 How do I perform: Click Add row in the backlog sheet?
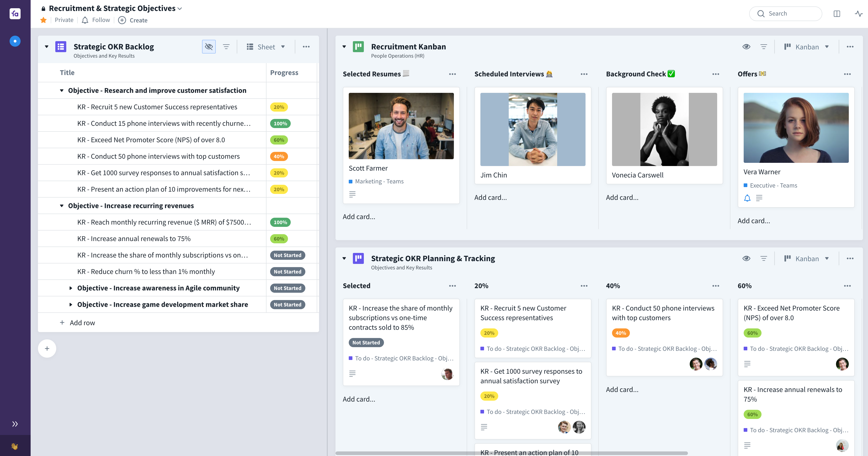82,323
